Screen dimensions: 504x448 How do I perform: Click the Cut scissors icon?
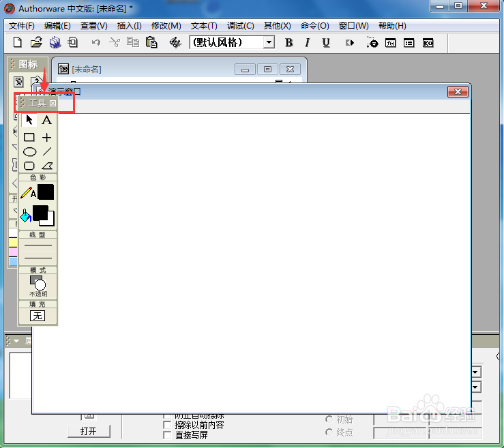(115, 42)
